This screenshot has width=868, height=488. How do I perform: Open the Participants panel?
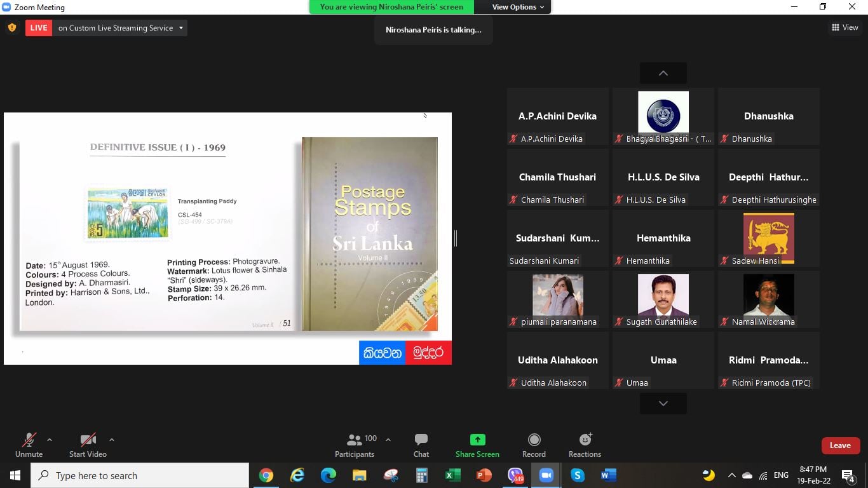point(355,445)
